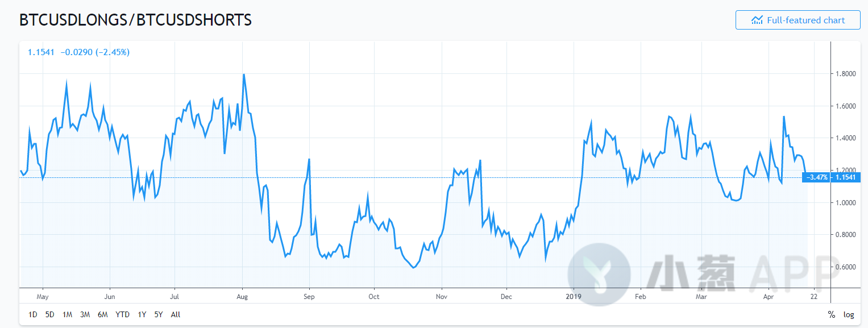Select the 6M range option
The height and width of the screenshot is (328, 868).
tap(103, 314)
